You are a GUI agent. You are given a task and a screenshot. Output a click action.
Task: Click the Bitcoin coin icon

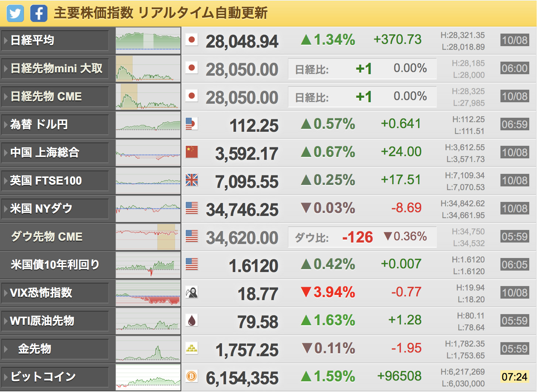192,376
